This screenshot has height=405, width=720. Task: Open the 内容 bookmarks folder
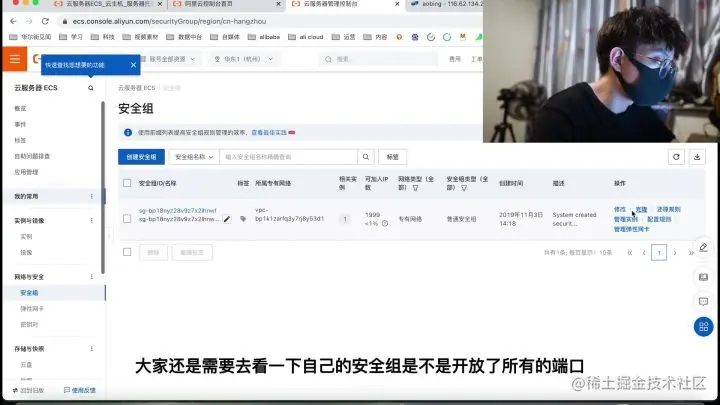pos(375,37)
